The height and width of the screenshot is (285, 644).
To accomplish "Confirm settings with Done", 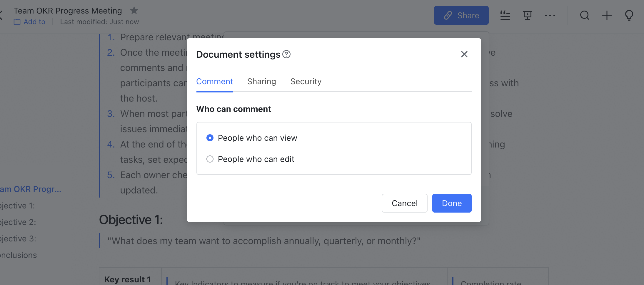I will pos(451,203).
